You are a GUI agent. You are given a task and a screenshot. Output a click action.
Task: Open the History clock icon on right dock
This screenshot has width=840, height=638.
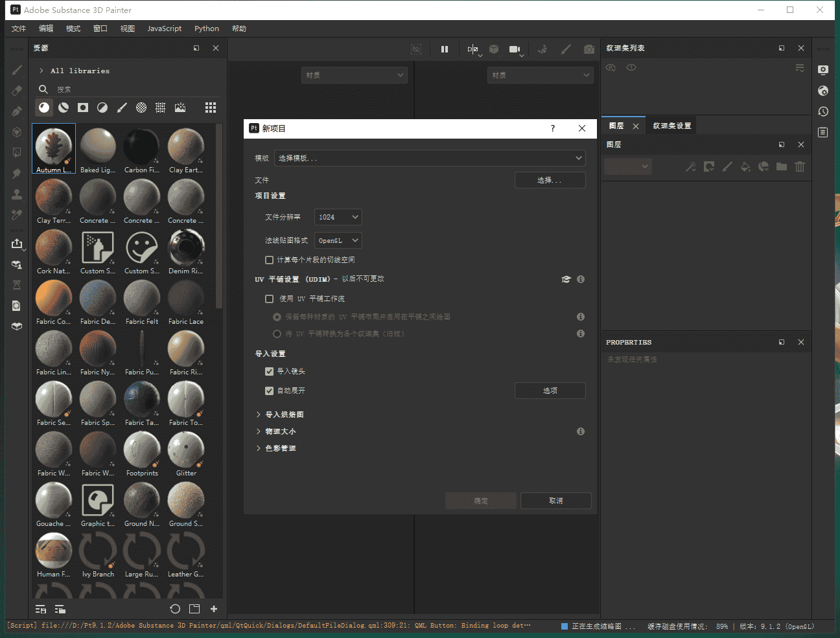pos(823,111)
